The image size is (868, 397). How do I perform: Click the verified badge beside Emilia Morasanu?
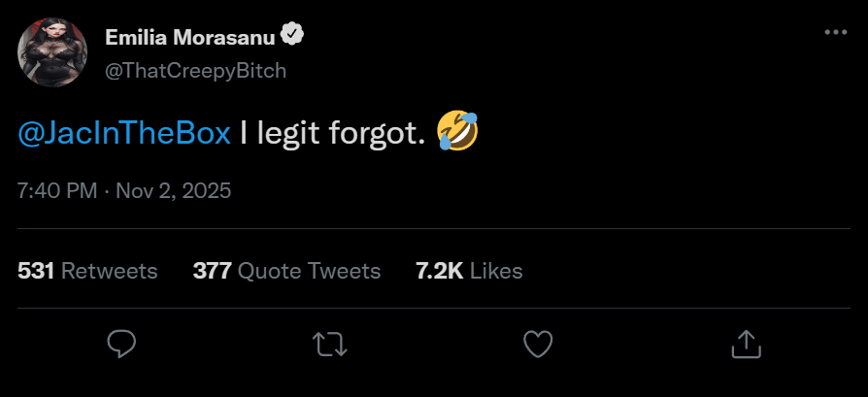coord(292,36)
